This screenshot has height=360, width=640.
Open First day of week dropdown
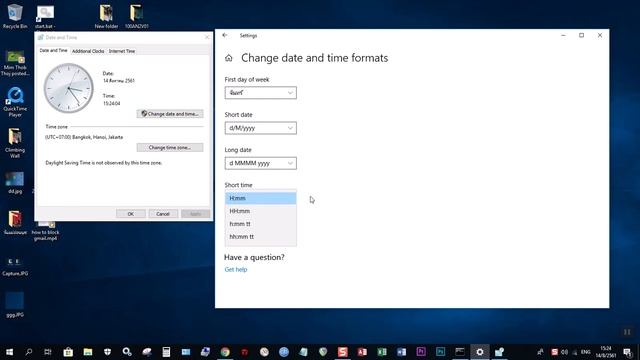pos(260,93)
